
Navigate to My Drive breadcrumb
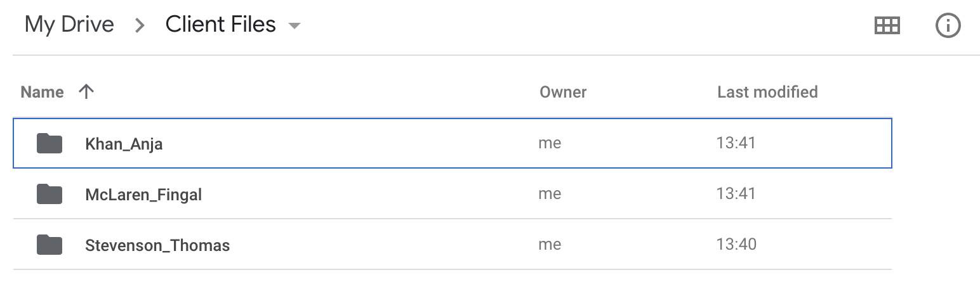coord(69,25)
